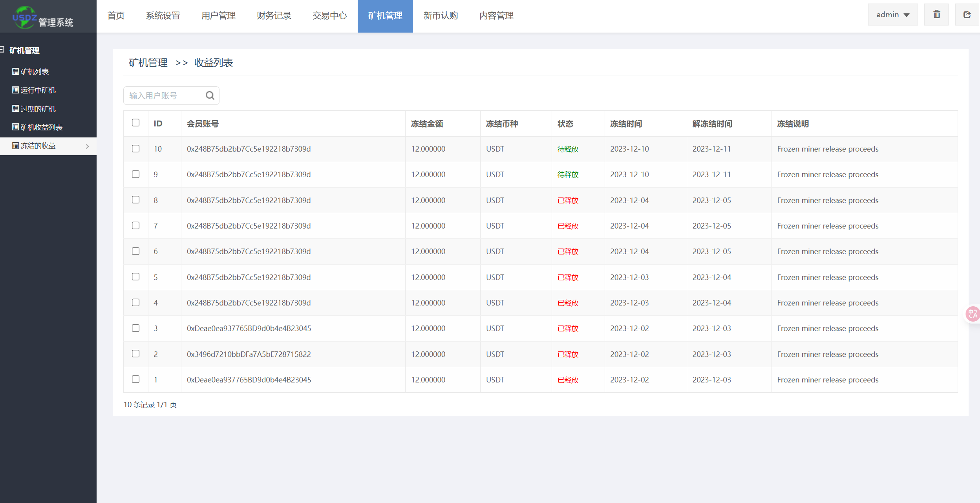Open 矿机收益列表 in sidebar
980x503 pixels.
(x=41, y=127)
